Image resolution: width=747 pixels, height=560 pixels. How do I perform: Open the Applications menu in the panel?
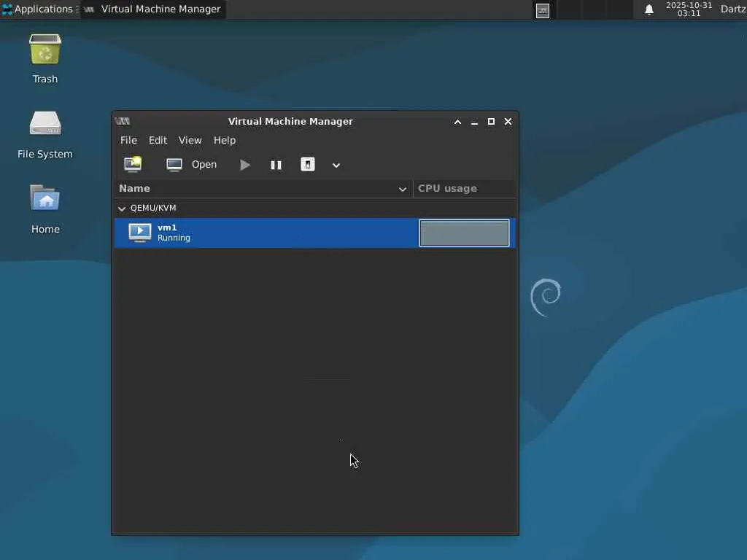click(x=40, y=9)
